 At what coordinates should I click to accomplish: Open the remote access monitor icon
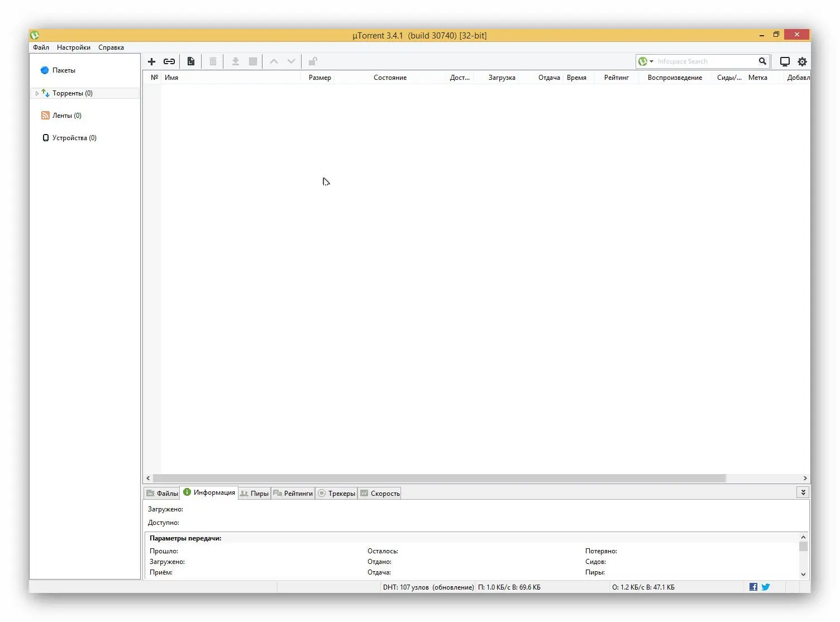pyautogui.click(x=785, y=61)
